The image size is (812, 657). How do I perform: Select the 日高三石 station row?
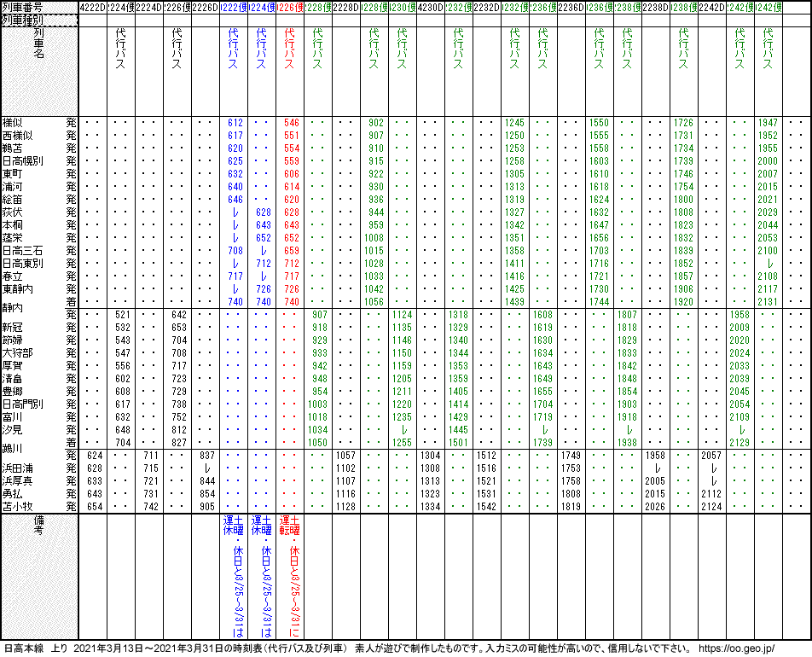tap(23, 251)
